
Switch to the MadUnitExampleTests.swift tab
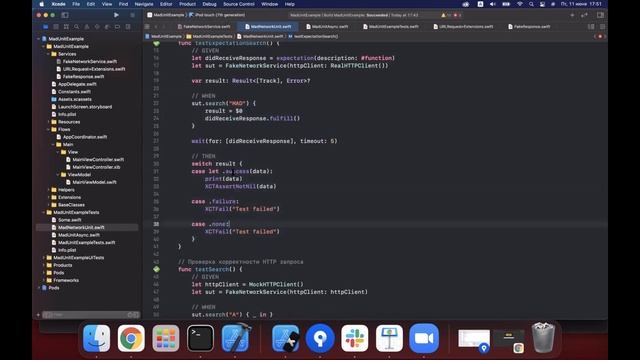(391, 27)
